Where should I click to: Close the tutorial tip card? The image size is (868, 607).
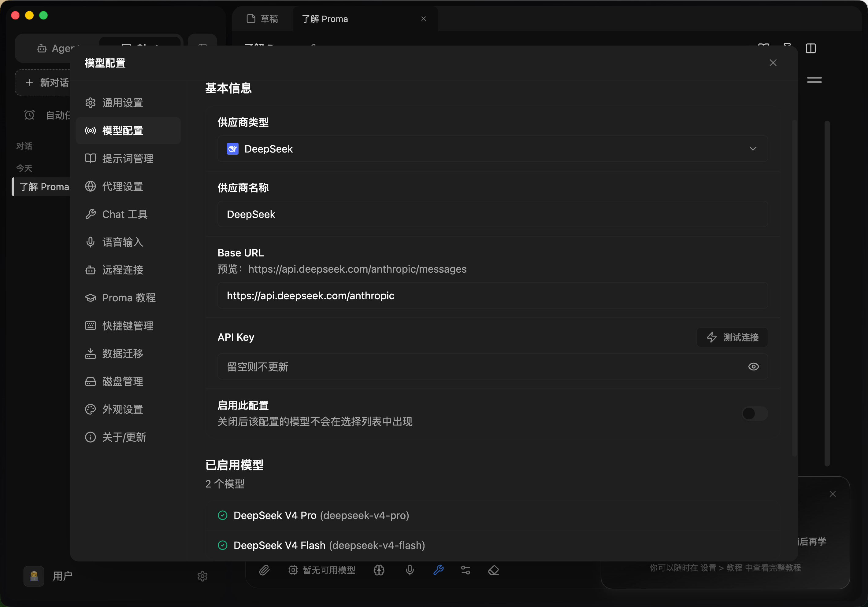point(833,494)
